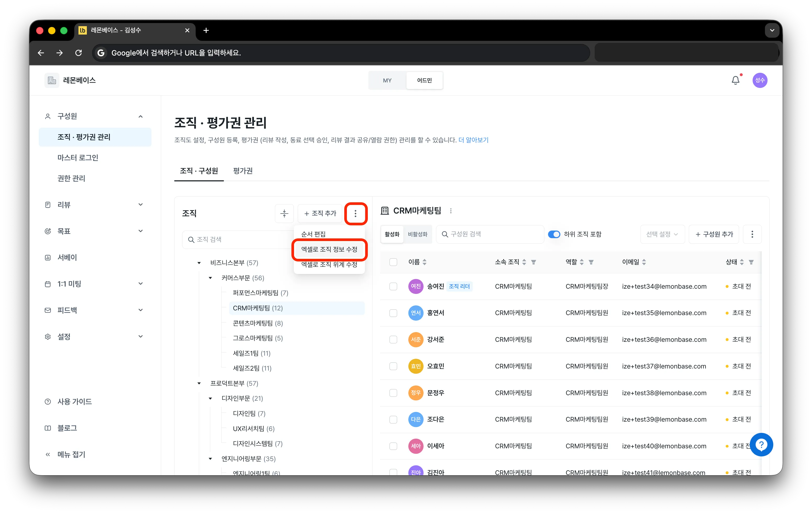Check the 강서준 row checkbox
The image size is (812, 514).
point(393,340)
